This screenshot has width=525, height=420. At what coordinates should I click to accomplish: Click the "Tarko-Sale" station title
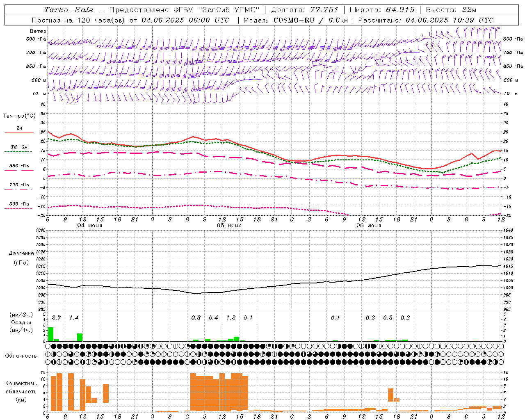(69, 10)
